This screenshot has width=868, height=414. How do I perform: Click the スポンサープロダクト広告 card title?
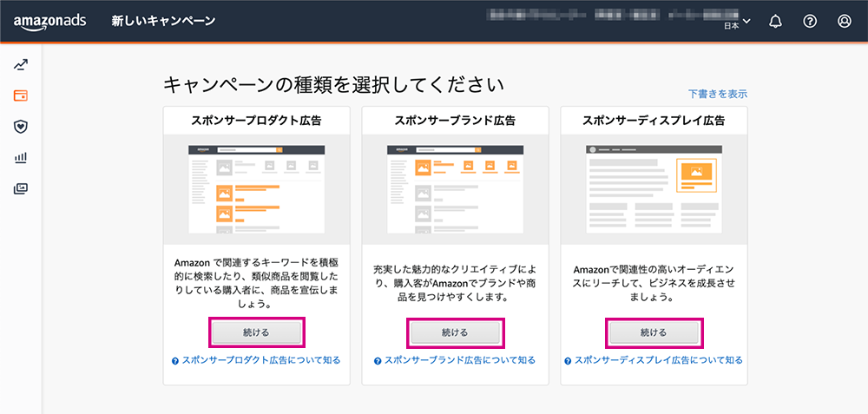(256, 120)
